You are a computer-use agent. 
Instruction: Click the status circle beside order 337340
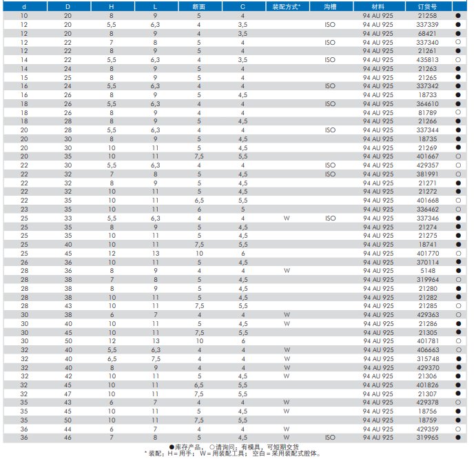457,42
